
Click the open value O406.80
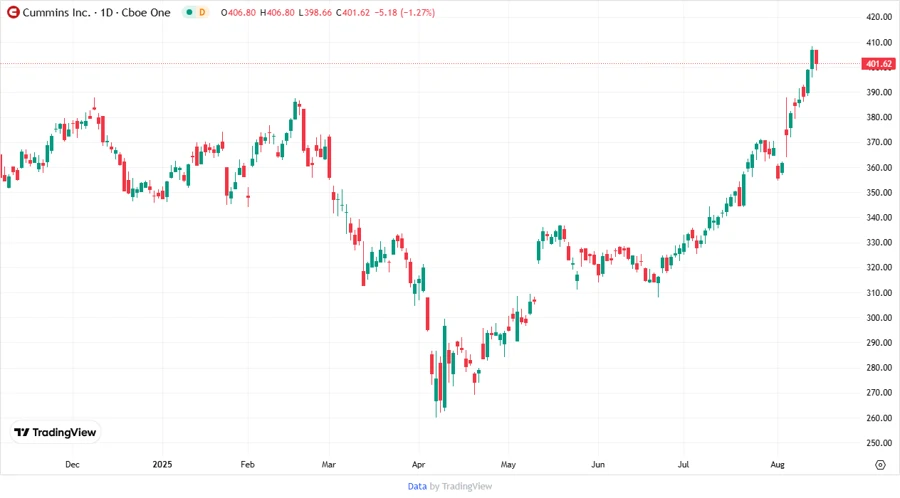point(238,13)
